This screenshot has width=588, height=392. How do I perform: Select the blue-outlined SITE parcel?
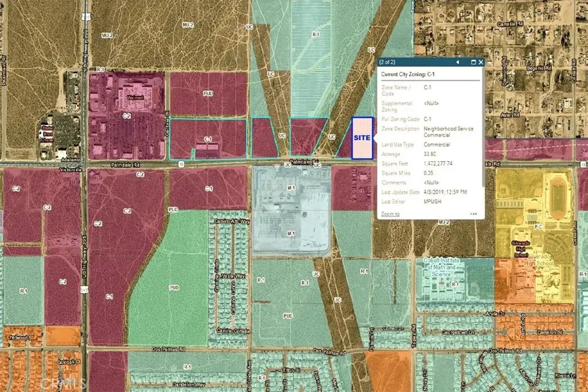coord(362,138)
